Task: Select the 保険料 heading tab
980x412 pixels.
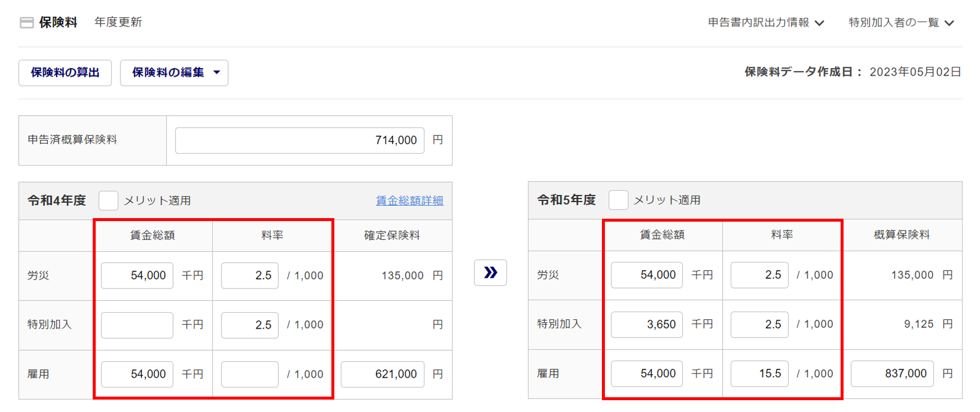Action: click(x=58, y=22)
